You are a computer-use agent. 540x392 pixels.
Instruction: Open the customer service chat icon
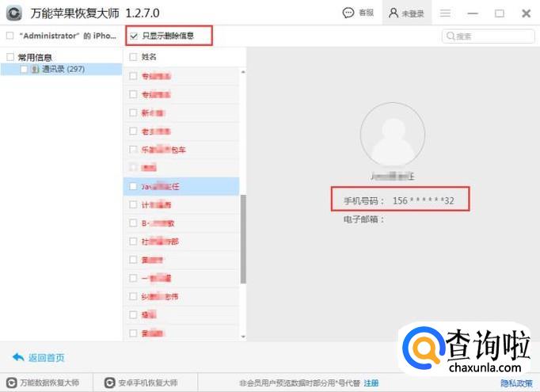pos(348,13)
